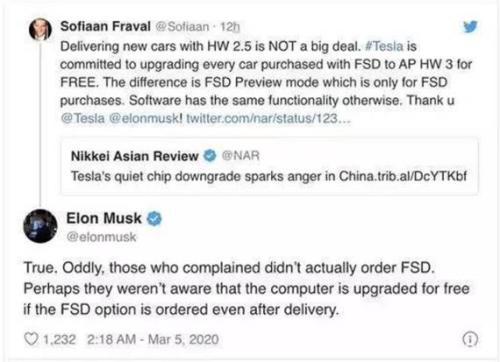Click the 1,232 likes count
Screen dimensions: 500x362
(x=59, y=339)
